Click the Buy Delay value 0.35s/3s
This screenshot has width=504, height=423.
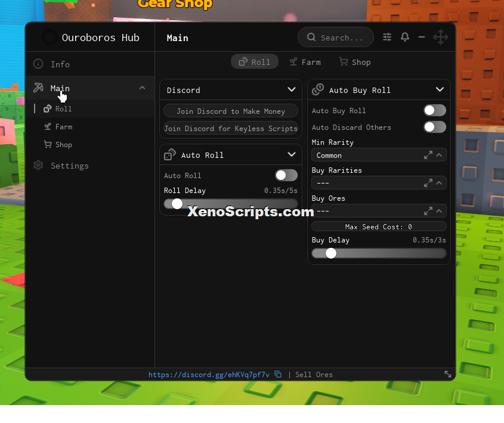coord(429,240)
